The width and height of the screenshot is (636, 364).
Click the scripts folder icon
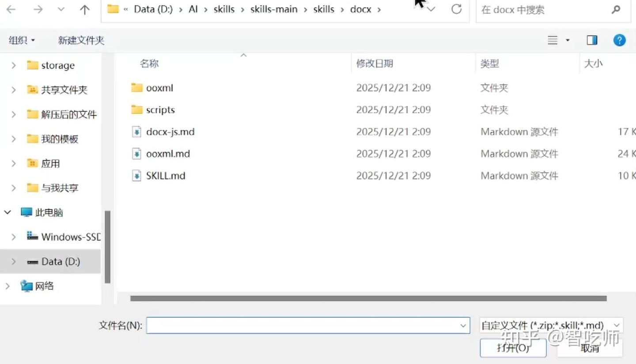137,110
